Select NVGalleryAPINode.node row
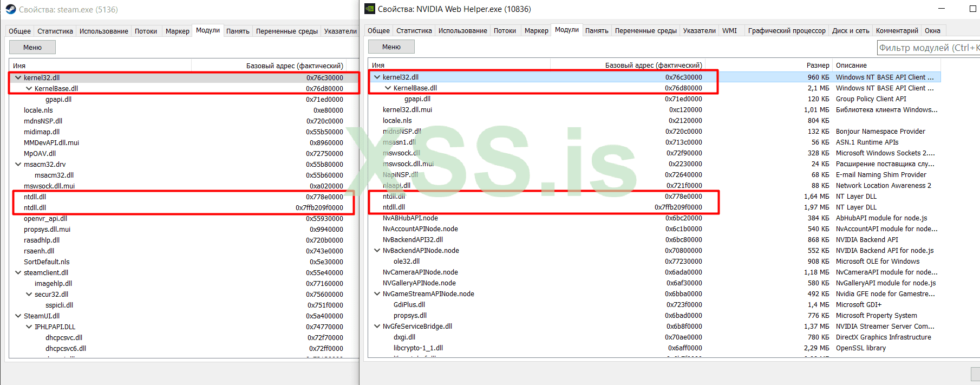 point(654,283)
